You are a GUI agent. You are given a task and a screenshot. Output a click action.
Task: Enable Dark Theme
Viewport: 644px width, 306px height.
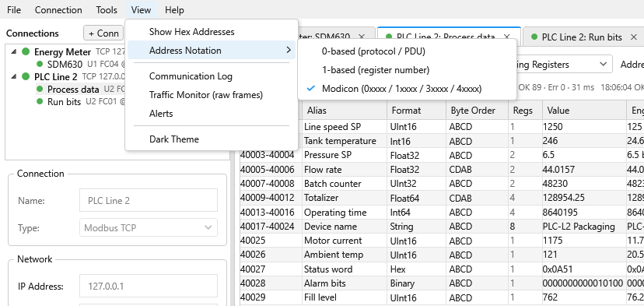click(x=212, y=139)
